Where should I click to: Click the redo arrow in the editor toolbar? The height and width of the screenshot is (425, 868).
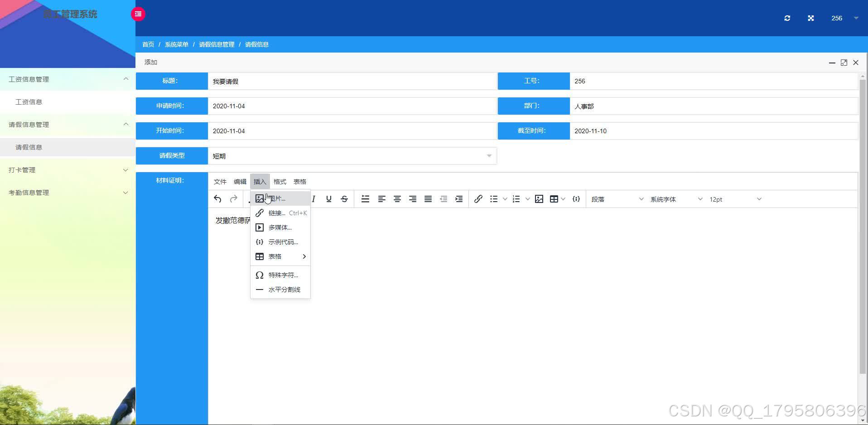click(233, 199)
